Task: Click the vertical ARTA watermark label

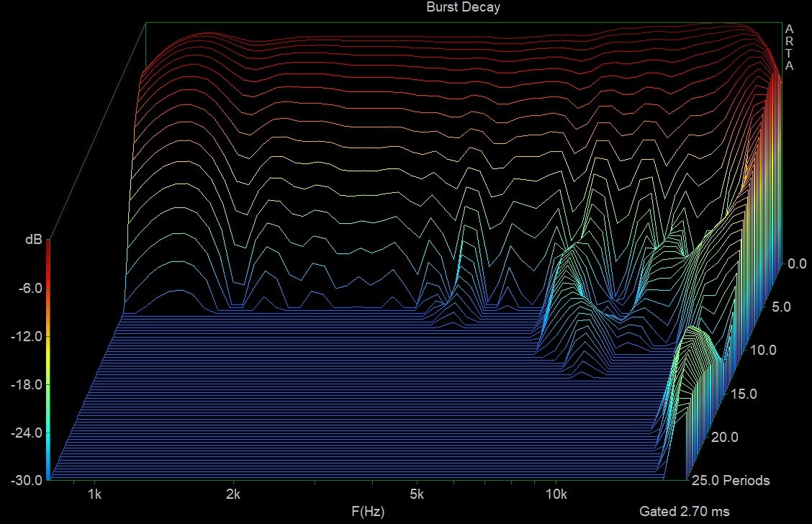Action: point(789,48)
